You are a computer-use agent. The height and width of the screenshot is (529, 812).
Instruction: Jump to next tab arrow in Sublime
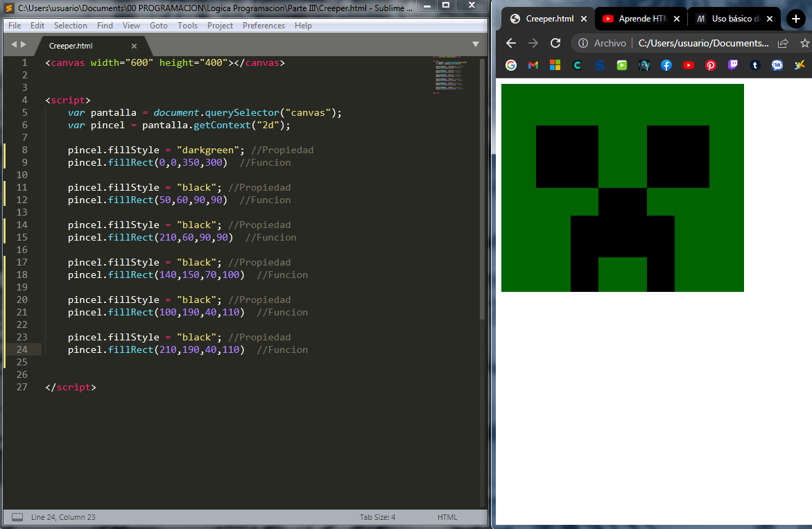[x=24, y=44]
